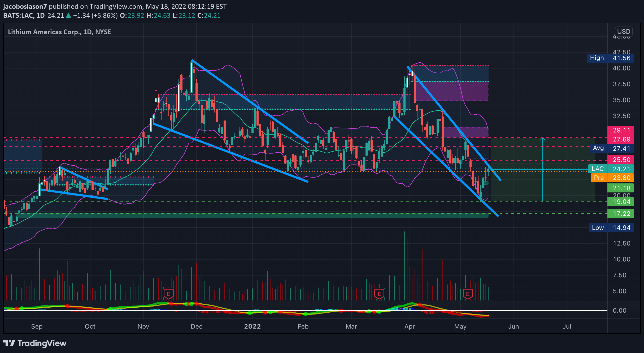Image resolution: width=644 pixels, height=353 pixels.
Task: Click the TradingView logo
Action: click(x=35, y=343)
